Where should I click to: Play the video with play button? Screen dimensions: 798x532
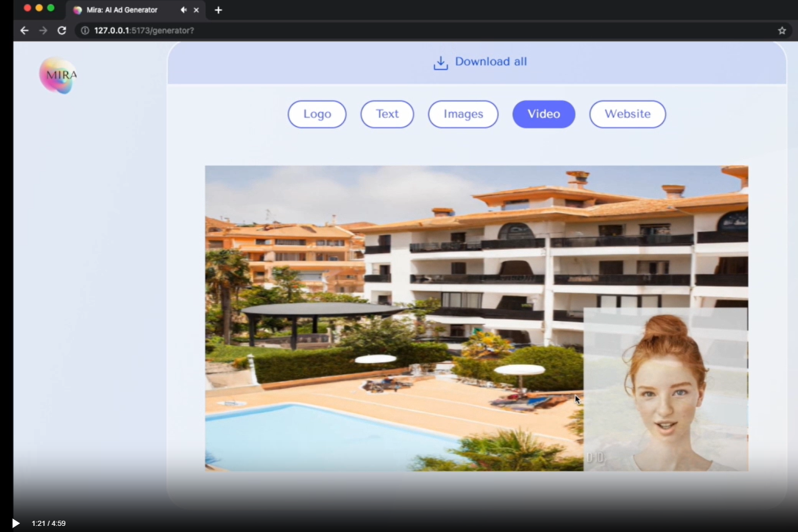[16, 523]
